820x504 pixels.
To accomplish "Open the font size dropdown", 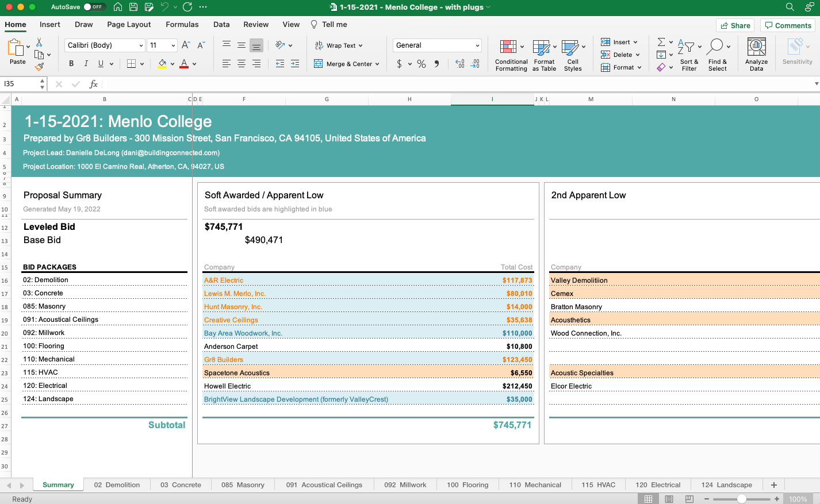I will [173, 45].
